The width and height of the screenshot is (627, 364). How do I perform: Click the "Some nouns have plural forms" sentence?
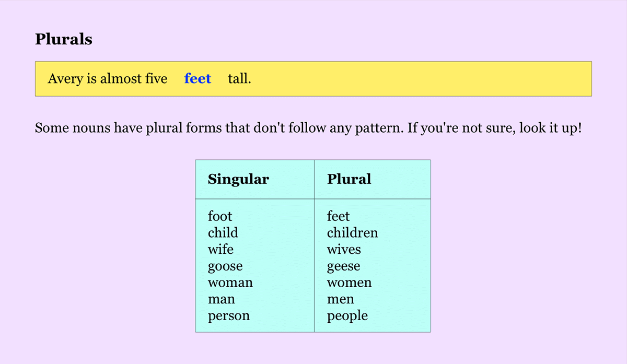pos(308,128)
